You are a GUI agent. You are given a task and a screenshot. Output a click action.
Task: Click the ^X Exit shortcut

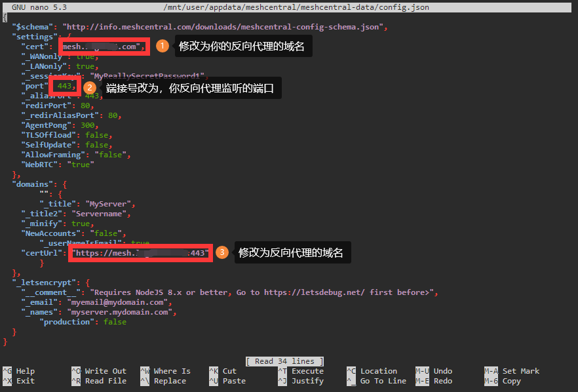coord(20,381)
